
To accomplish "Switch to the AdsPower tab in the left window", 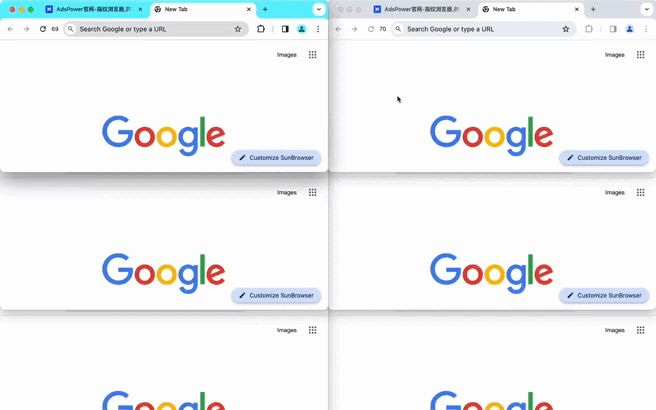I will tap(94, 9).
